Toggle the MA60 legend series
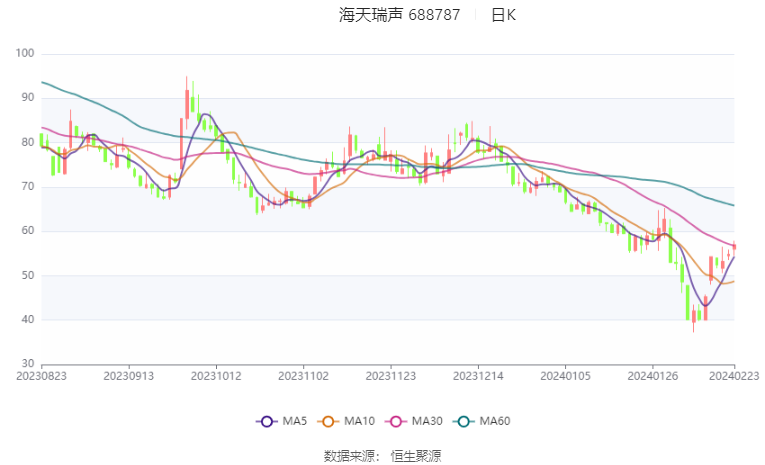765x465 pixels. (482, 421)
